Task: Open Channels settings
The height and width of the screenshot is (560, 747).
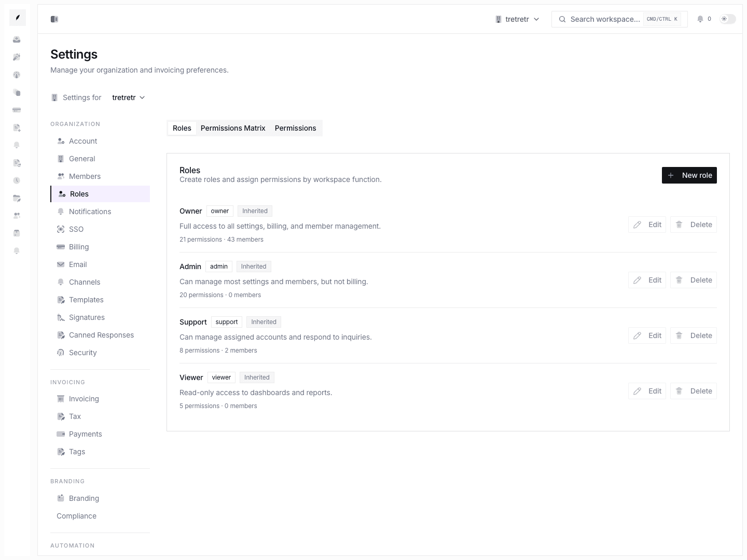Action: click(100, 282)
